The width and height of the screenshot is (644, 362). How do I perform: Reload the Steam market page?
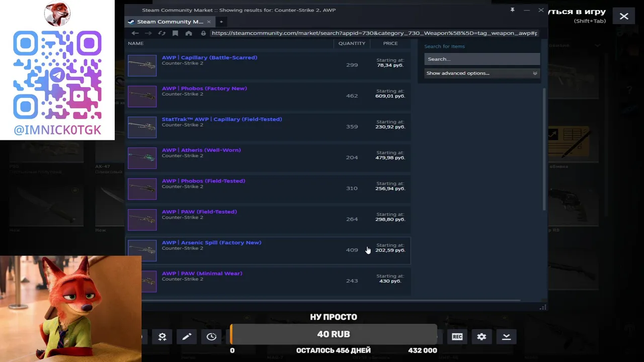click(162, 33)
